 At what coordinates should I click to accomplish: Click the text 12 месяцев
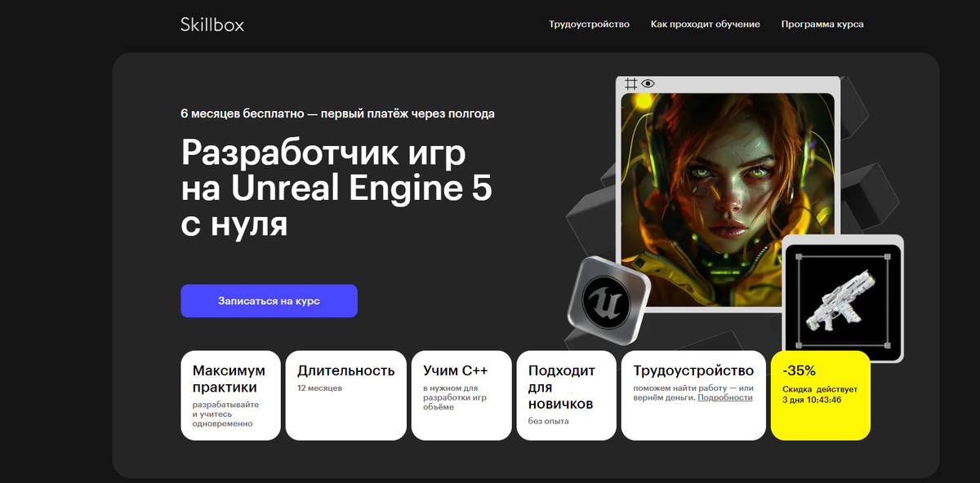pyautogui.click(x=320, y=388)
